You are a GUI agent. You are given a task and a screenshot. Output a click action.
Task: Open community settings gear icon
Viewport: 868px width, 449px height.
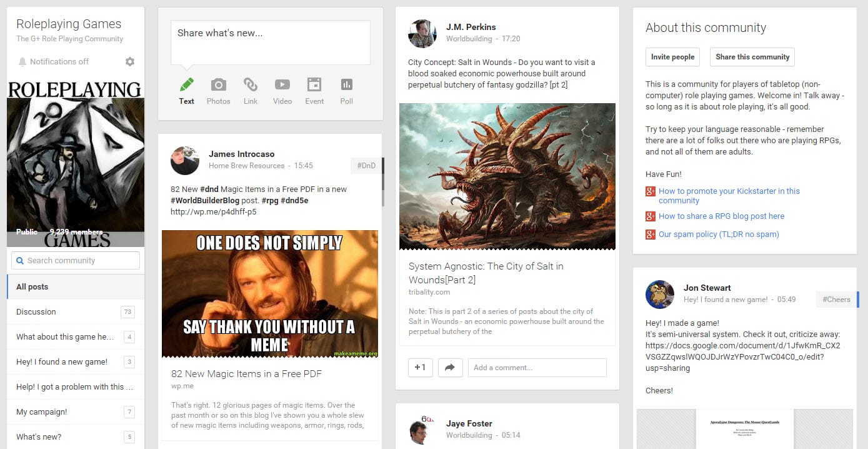pyautogui.click(x=129, y=61)
